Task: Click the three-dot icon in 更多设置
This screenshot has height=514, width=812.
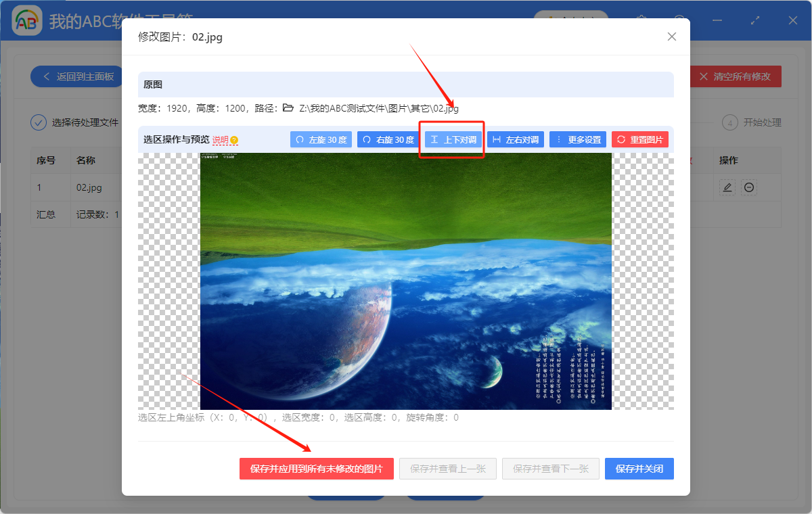Action: pos(559,139)
